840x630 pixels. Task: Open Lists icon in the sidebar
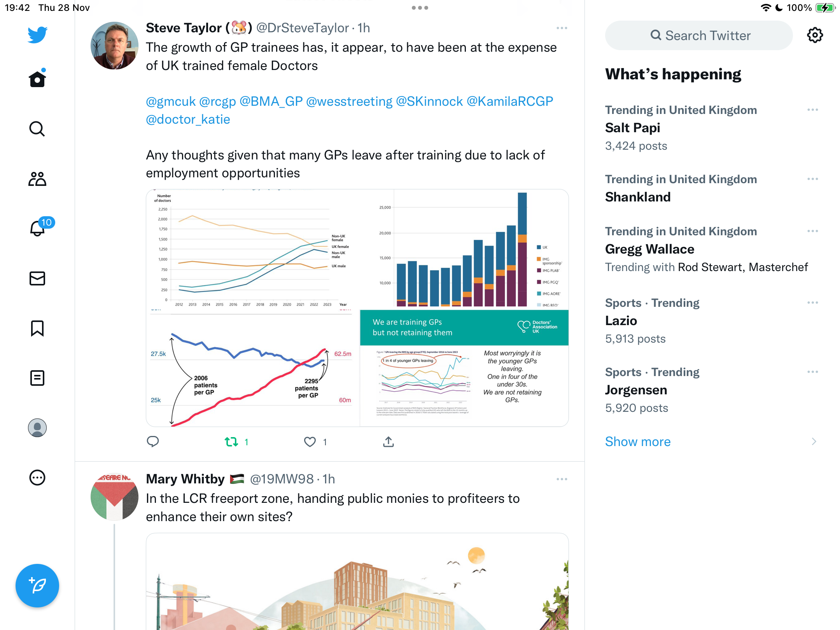(x=37, y=378)
